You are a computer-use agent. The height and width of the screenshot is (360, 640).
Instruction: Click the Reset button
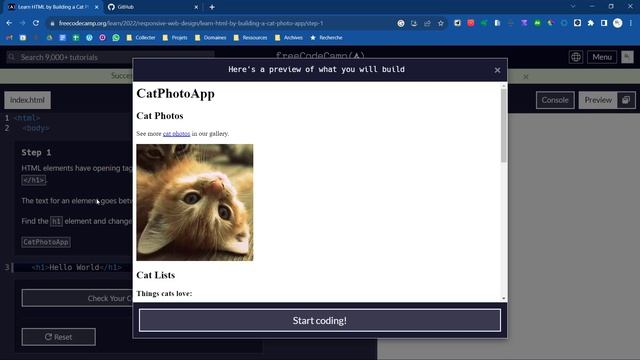tap(59, 337)
